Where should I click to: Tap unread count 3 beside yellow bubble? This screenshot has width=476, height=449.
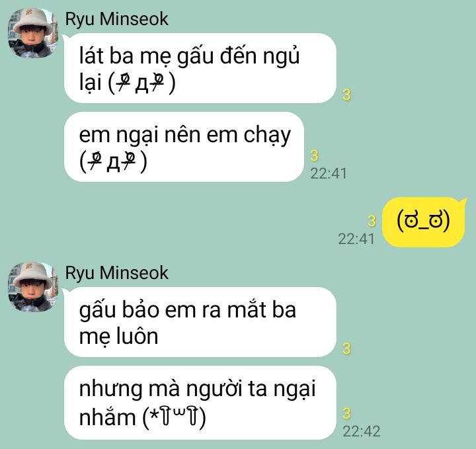372,221
